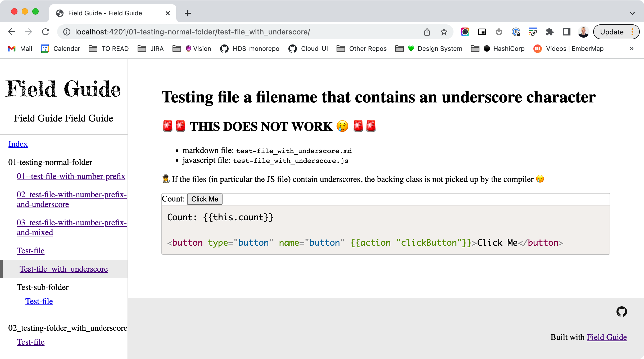Click the address bar URL field
The image size is (644, 359).
pos(192,32)
